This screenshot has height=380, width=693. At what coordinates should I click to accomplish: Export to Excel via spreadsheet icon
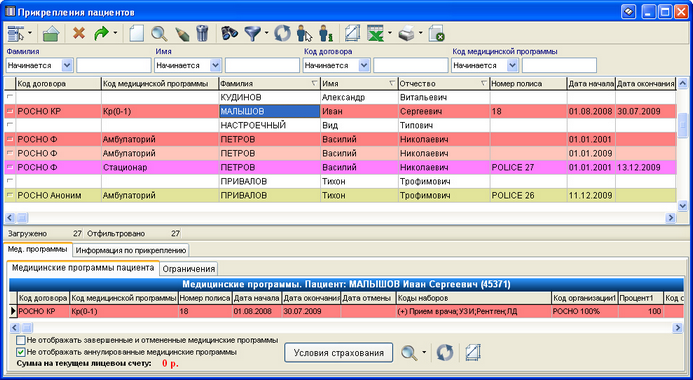(376, 34)
